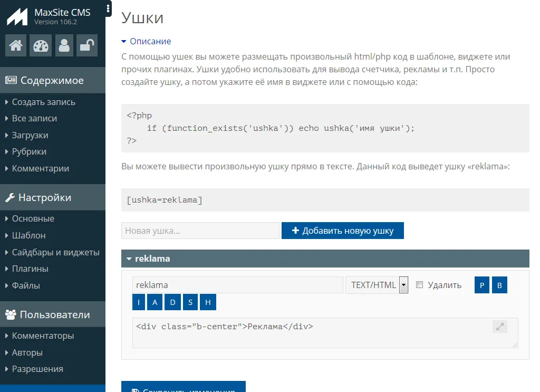Click the blue P button
The width and height of the screenshot is (540, 392).
[482, 285]
